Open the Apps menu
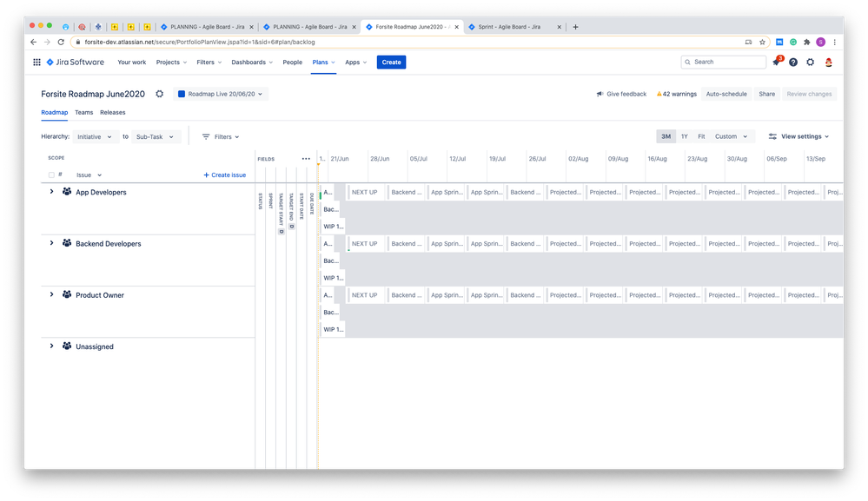This screenshot has height=501, width=868. [x=356, y=63]
